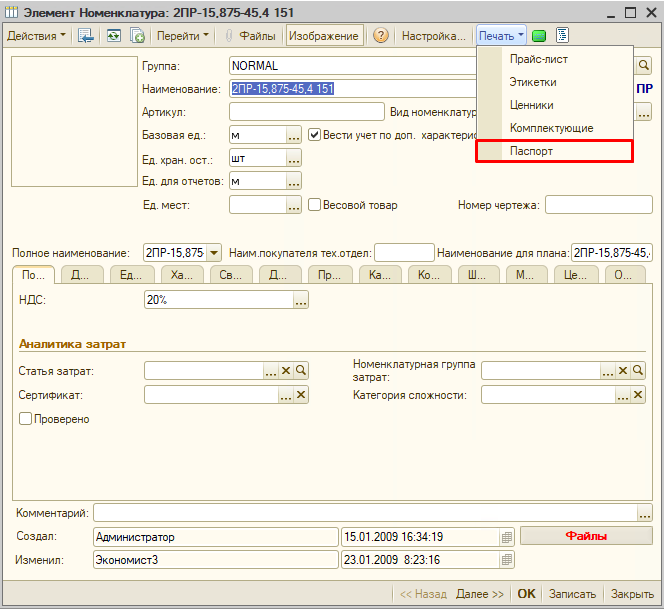
Task: Click the Артикул input field
Action: tap(307, 112)
